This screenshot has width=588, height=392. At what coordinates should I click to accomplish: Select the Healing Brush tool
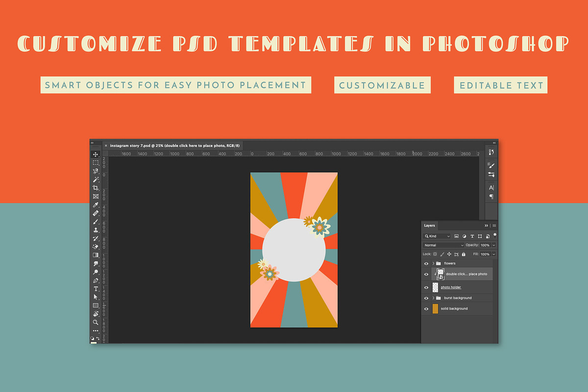(x=96, y=213)
